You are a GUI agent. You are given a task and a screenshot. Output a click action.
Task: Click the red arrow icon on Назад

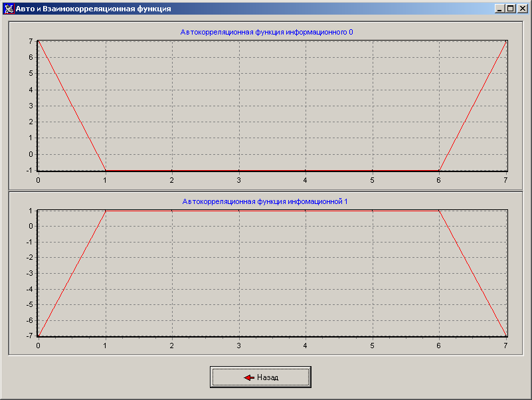click(x=249, y=377)
